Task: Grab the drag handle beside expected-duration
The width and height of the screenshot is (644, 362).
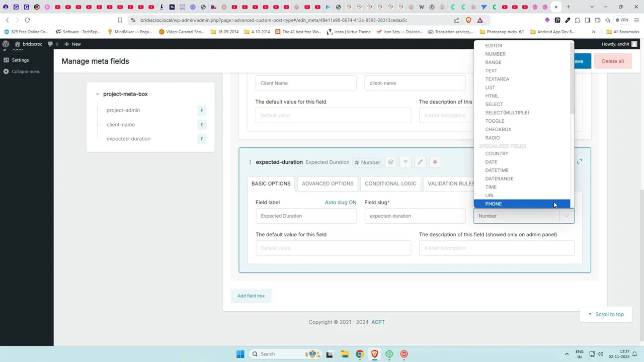Action: tap(250, 162)
